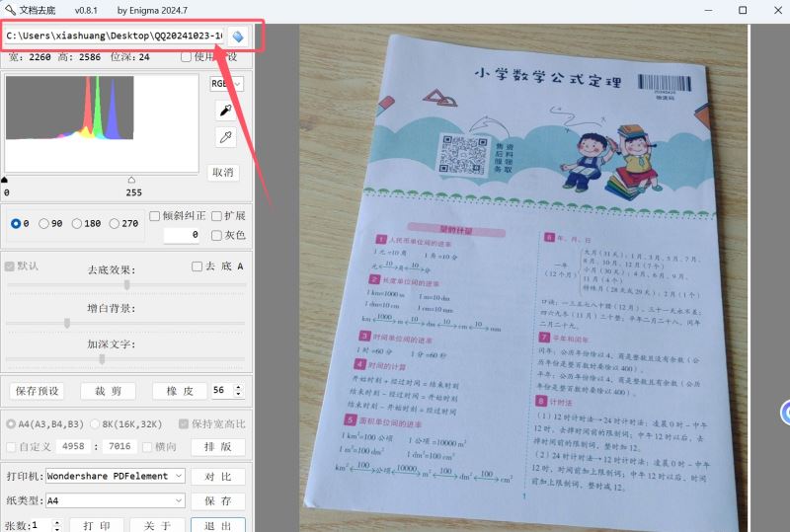Increase eraser size with up stepper arrow
Viewport: 790px width, 532px height.
pos(238,387)
